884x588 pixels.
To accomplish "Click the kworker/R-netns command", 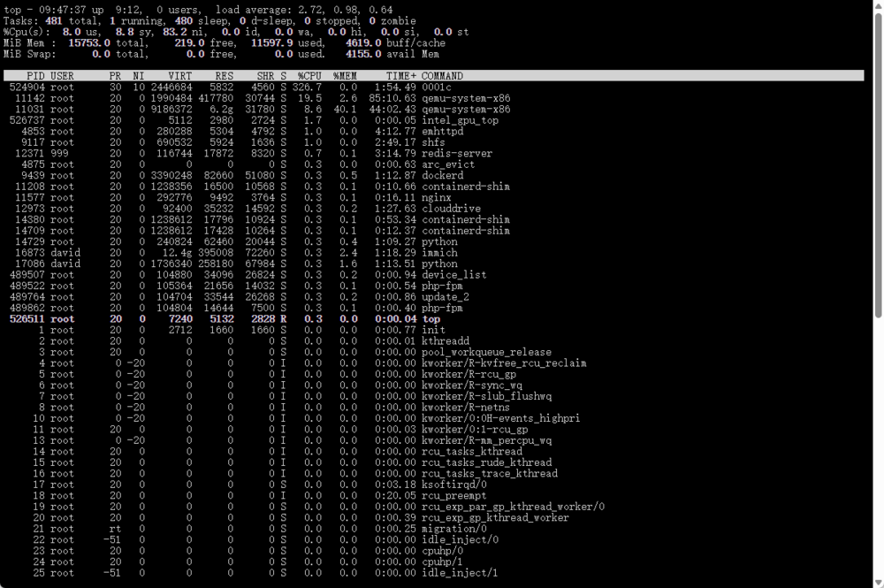I will [x=466, y=407].
